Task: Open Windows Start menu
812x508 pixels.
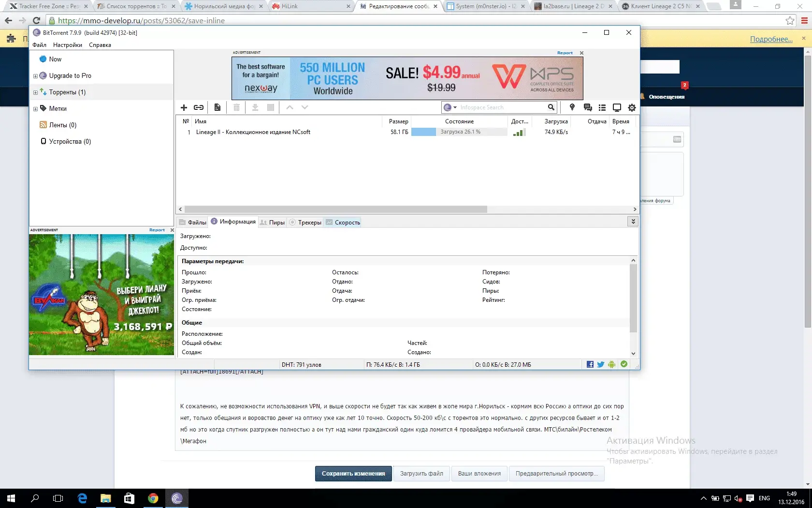Action: tap(11, 498)
